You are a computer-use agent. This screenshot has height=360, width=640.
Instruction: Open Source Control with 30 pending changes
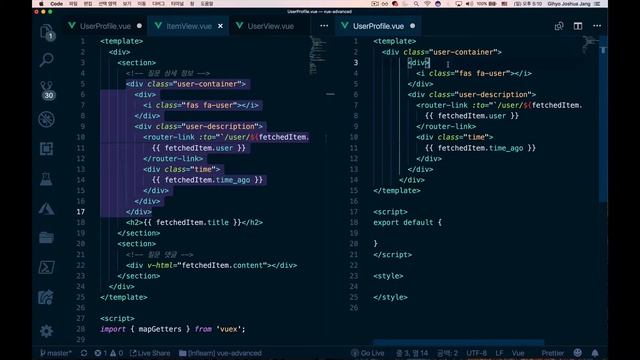[x=47, y=90]
